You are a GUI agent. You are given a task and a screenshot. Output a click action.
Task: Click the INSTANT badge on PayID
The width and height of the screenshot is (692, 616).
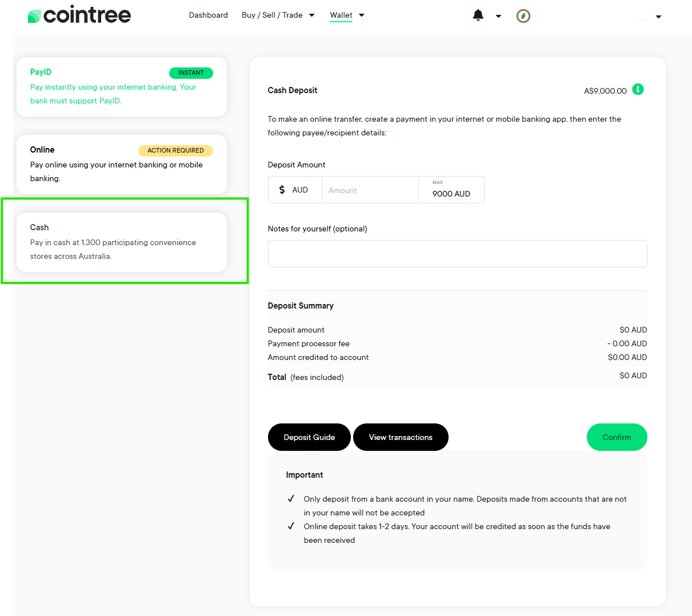(x=191, y=73)
